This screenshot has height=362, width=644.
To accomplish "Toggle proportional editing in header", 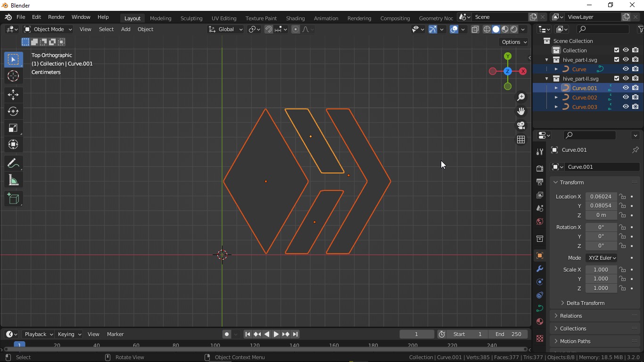I will [296, 29].
